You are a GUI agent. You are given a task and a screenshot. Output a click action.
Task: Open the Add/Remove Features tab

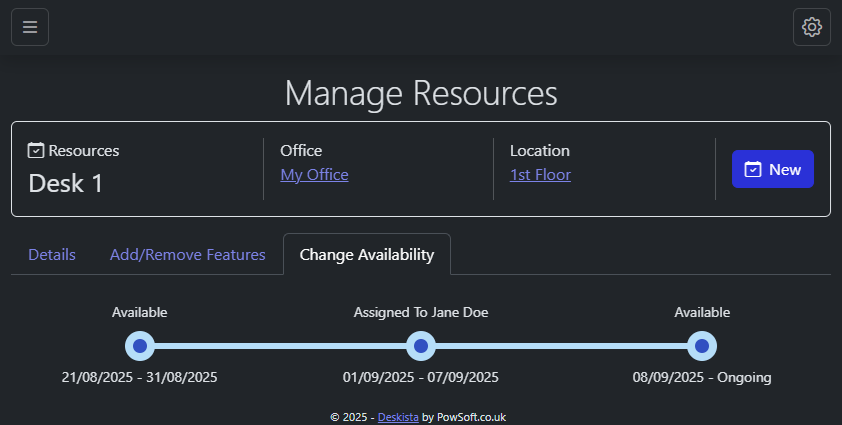pyautogui.click(x=188, y=255)
